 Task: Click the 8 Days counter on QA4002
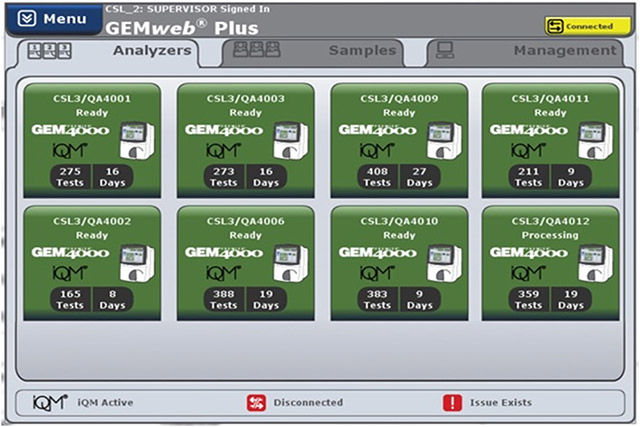click(x=113, y=299)
